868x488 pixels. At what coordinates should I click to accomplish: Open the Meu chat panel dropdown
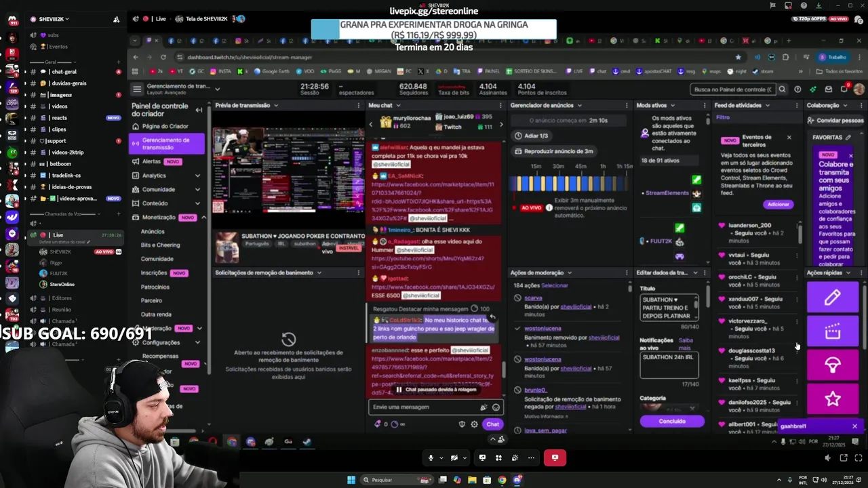tap(398, 106)
